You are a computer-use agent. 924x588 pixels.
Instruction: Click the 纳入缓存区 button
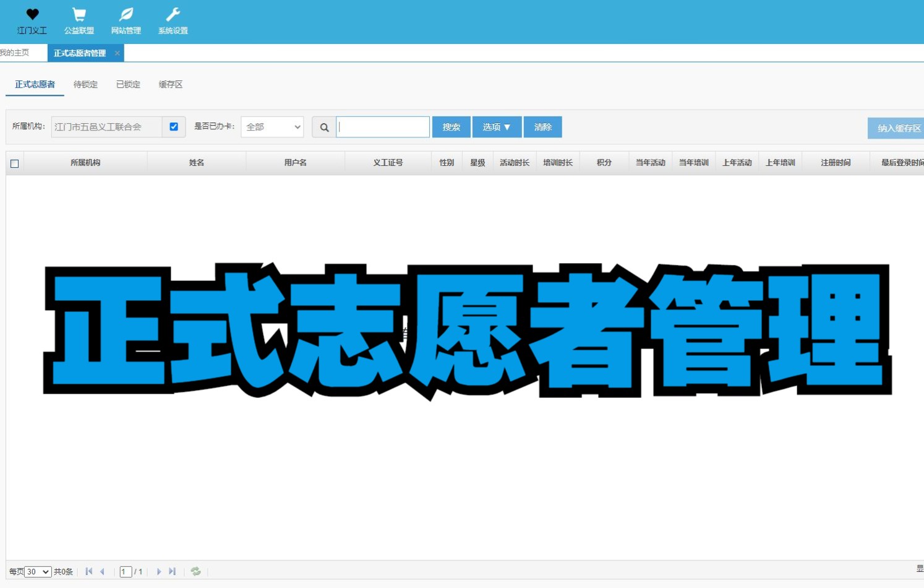(896, 128)
